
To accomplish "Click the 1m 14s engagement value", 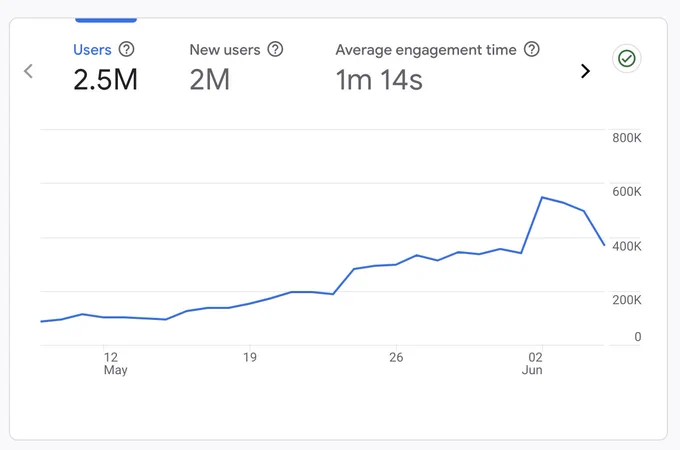I will [x=379, y=80].
